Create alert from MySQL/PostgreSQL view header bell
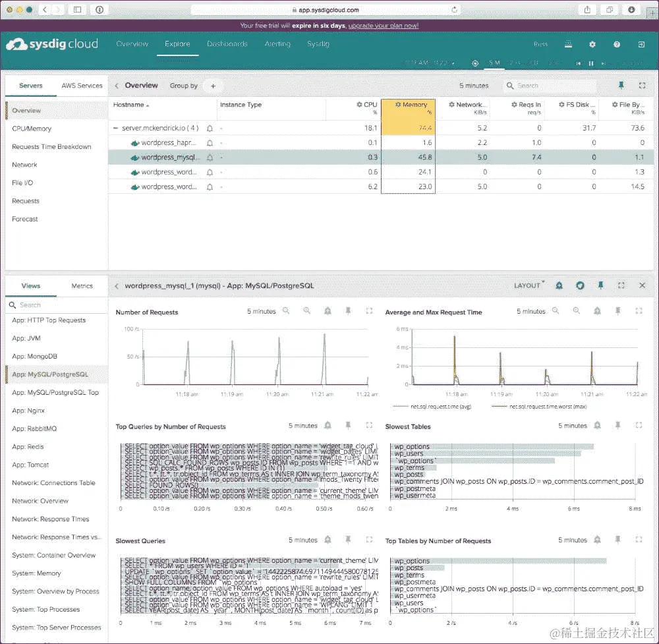The width and height of the screenshot is (659, 644). pos(559,285)
